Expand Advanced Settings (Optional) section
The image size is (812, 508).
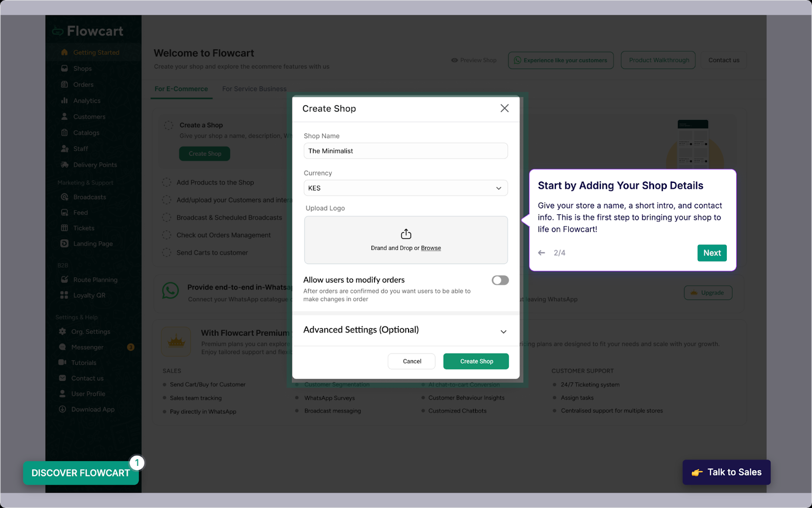click(406, 330)
